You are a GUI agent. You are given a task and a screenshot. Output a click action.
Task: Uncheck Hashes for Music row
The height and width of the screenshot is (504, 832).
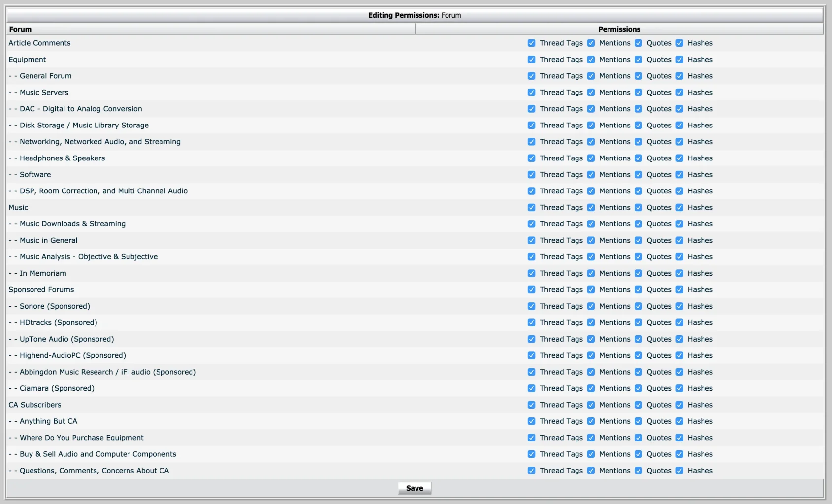click(x=679, y=208)
